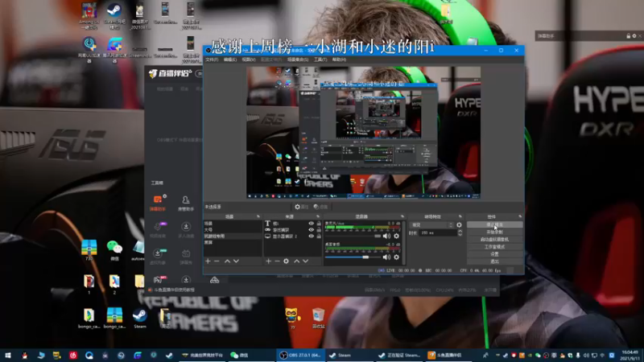Image resolution: width=644 pixels, height=362 pixels.
Task: Toggle visibility eye of the text source
Action: (311, 224)
